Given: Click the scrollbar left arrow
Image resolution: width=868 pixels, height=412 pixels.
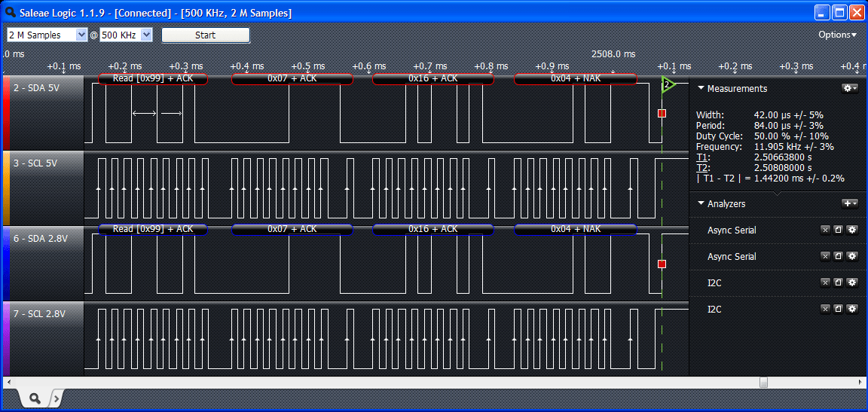Looking at the screenshot, I should pyautogui.click(x=8, y=382).
